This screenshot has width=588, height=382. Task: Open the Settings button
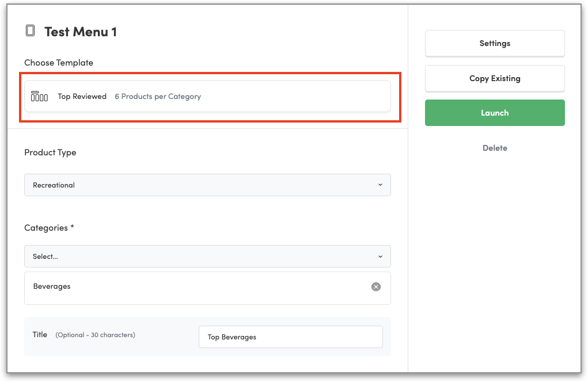(x=495, y=43)
